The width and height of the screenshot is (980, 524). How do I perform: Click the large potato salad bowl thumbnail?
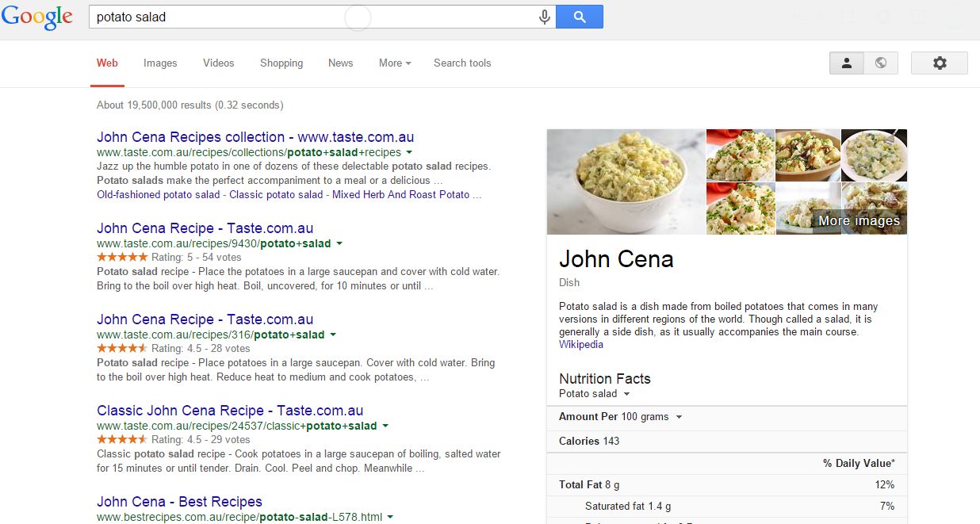(x=626, y=182)
